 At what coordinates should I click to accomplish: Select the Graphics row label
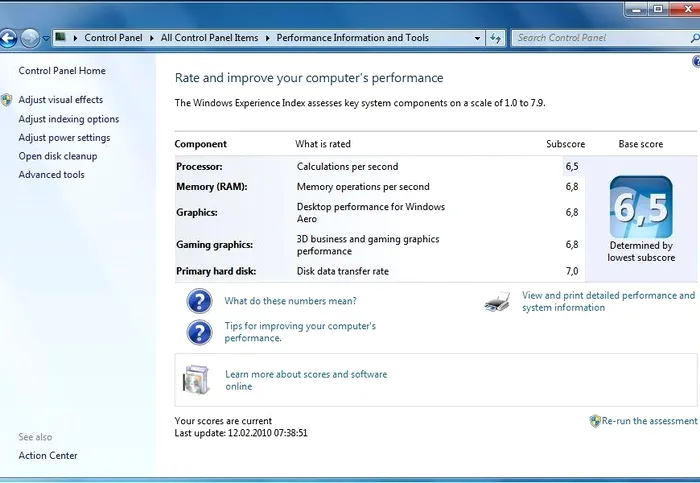tap(197, 212)
